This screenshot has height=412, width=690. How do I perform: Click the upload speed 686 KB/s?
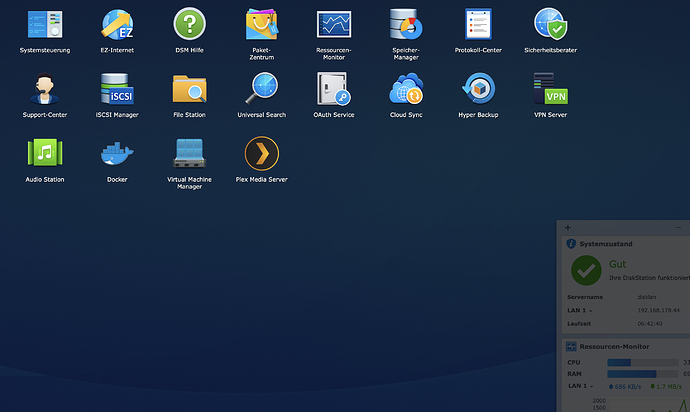[x=624, y=386]
